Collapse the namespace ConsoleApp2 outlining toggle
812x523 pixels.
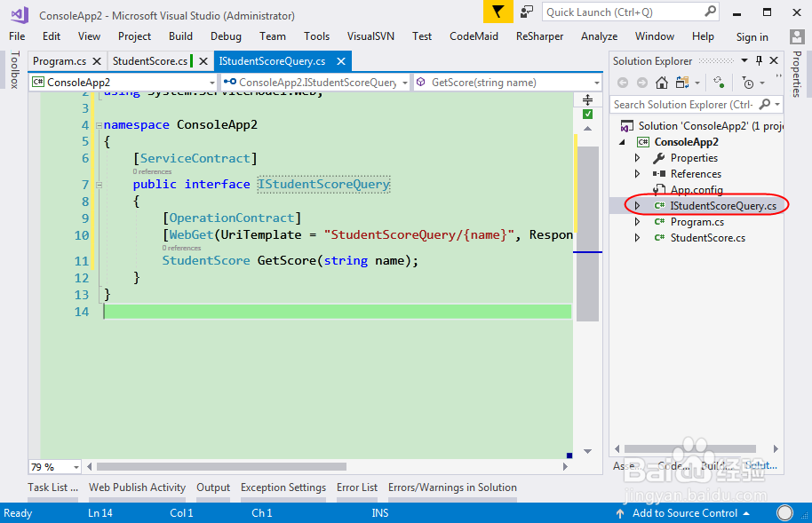click(x=99, y=125)
